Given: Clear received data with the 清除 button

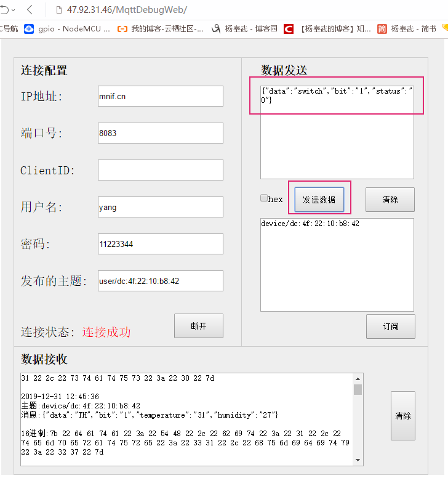Looking at the screenshot, I should (403, 416).
